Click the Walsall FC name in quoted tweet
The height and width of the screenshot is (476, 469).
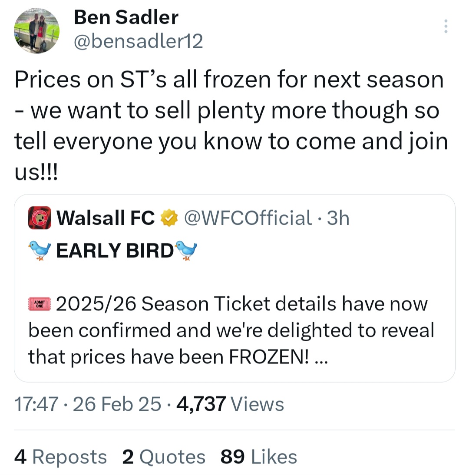pos(106,218)
